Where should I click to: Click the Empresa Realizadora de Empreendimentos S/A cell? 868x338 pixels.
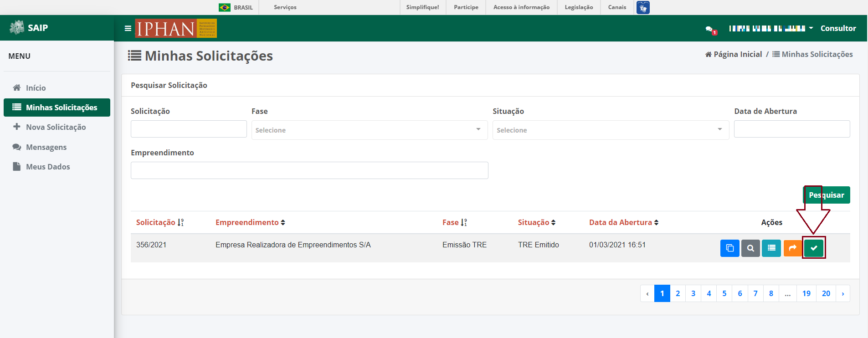293,245
